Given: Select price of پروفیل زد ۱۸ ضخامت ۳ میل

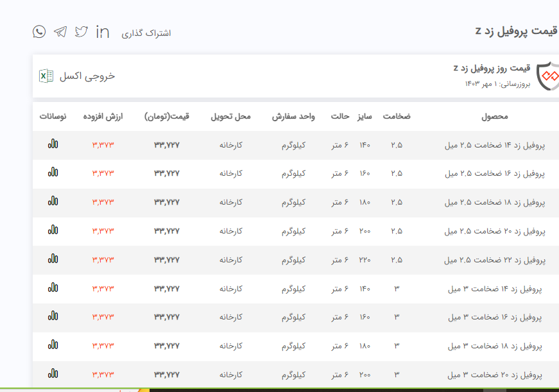Looking at the screenshot, I should (x=167, y=346).
